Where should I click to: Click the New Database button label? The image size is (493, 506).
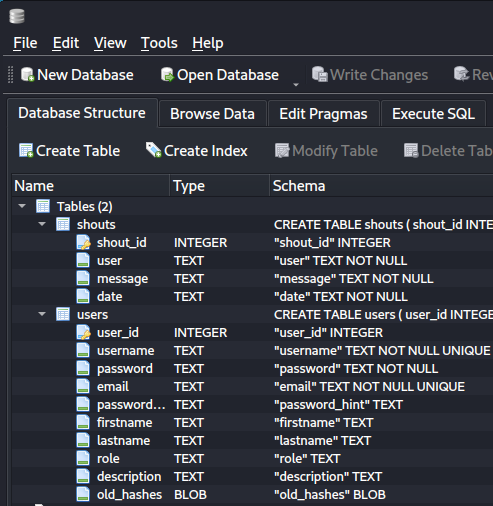click(x=85, y=75)
